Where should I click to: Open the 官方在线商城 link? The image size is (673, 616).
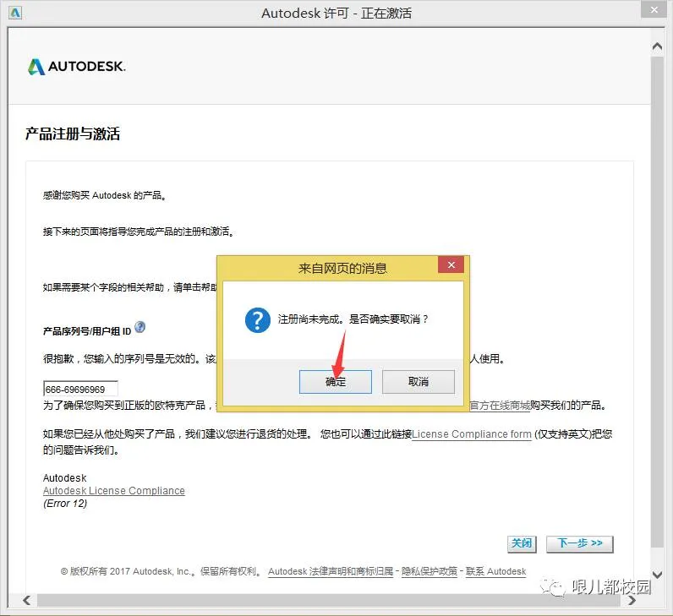coord(500,406)
